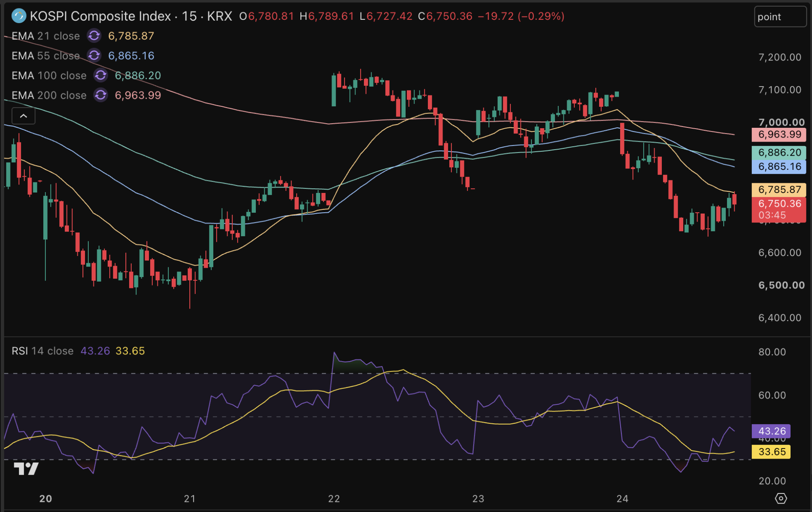Click the EMA 100 value 6,886.20 in legend
Screen dimensions: 812x512
point(138,75)
